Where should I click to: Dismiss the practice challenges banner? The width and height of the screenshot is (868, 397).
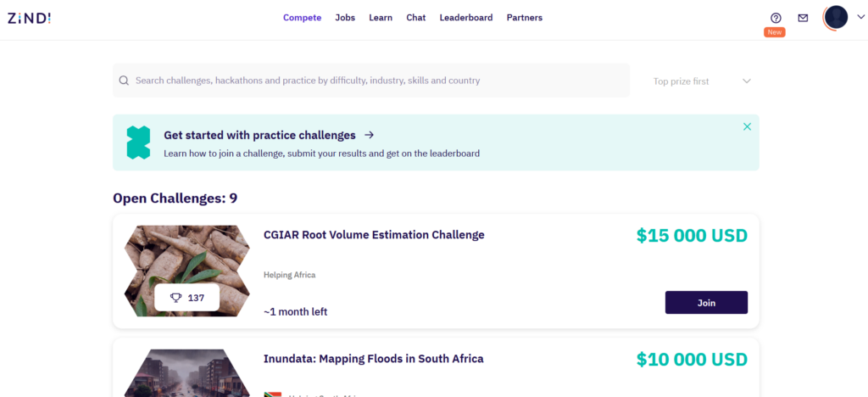pyautogui.click(x=747, y=126)
